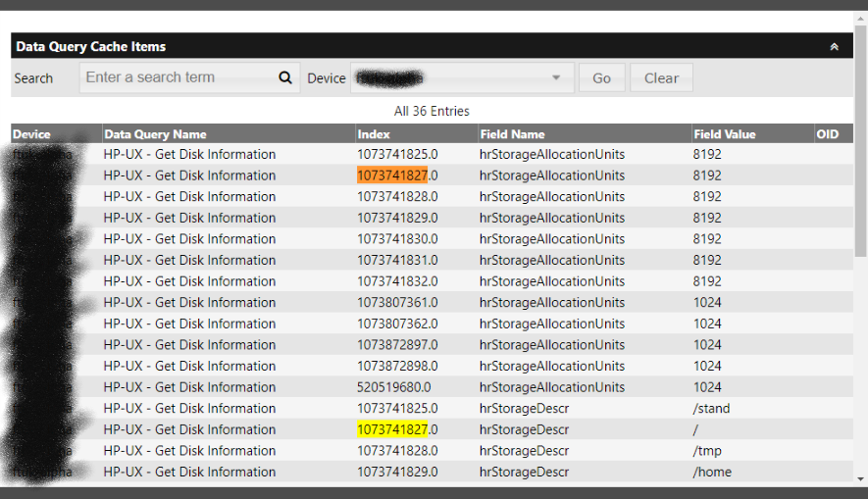
Task: Click the Go button
Action: 602,78
